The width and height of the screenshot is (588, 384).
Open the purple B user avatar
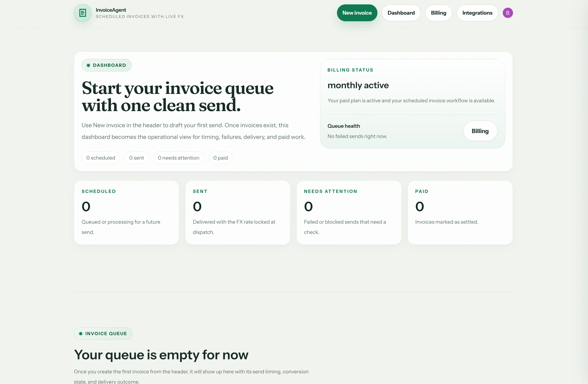click(x=508, y=13)
